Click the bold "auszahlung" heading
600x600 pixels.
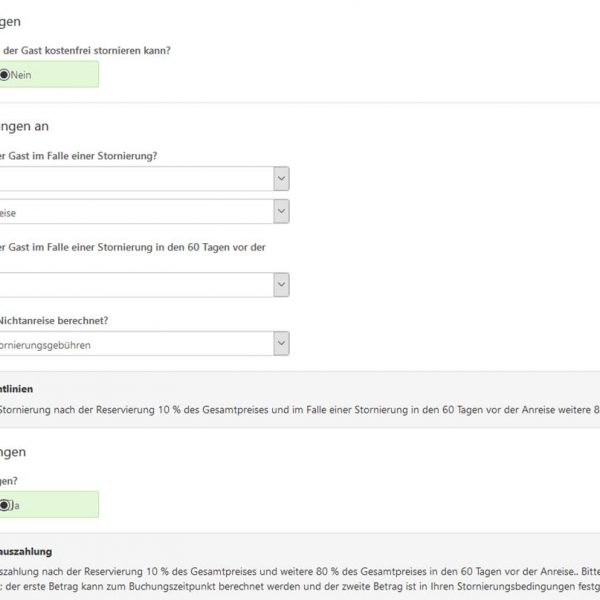coord(26,551)
